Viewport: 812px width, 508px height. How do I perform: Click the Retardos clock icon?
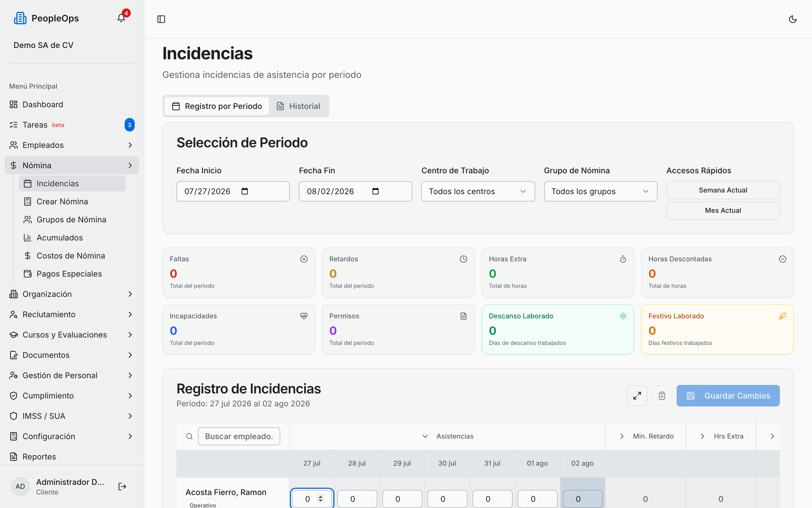coord(464,259)
